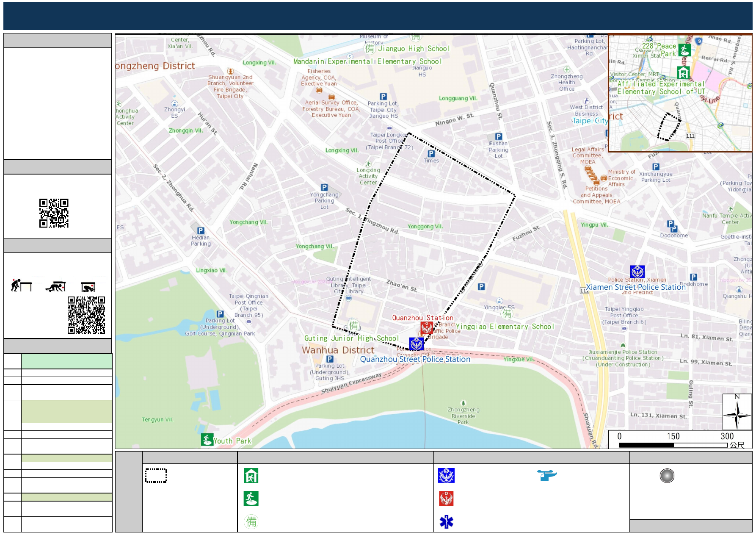
Task: Click the gray circle legend symbol
Action: [x=667, y=476]
